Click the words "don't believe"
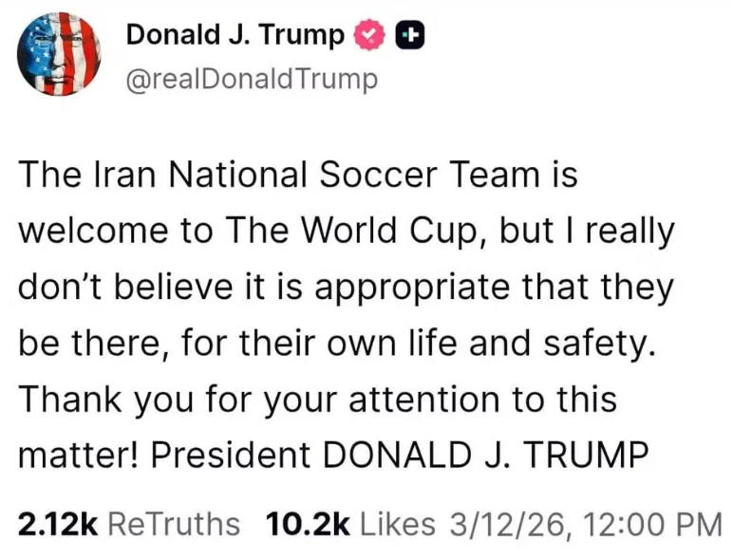This screenshot has height=560, width=733. pyautogui.click(x=123, y=288)
